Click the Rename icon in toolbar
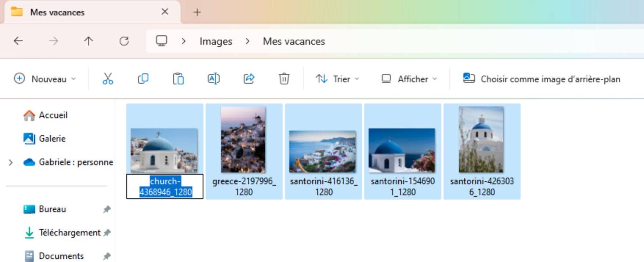The image size is (644, 262). [x=213, y=79]
